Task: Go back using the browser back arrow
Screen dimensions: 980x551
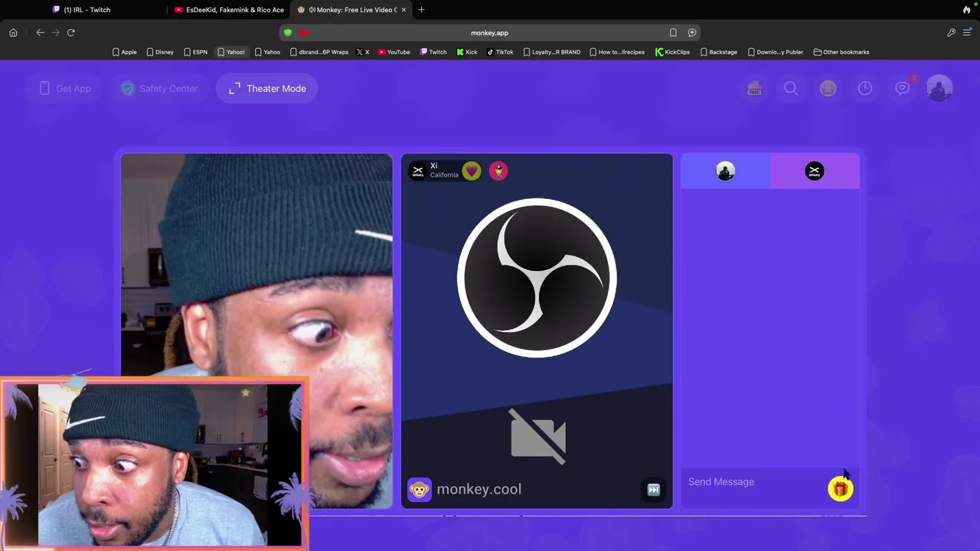Action: [40, 33]
